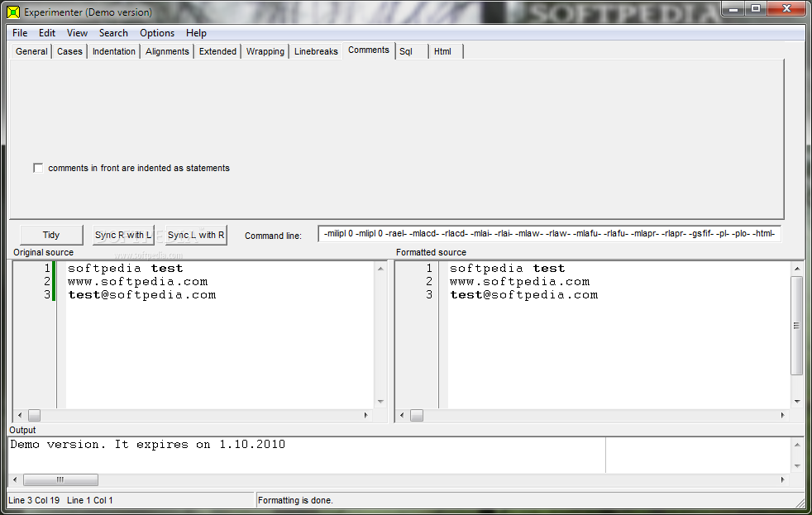This screenshot has height=515, width=812.
Task: Click left arrow of Output horizontal scrollbar
Action: pyautogui.click(x=15, y=479)
